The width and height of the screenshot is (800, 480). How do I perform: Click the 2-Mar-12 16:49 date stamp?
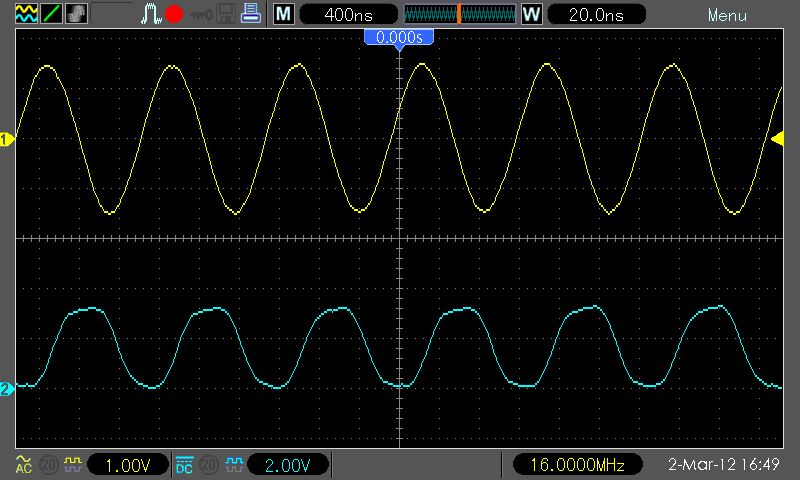click(x=723, y=464)
